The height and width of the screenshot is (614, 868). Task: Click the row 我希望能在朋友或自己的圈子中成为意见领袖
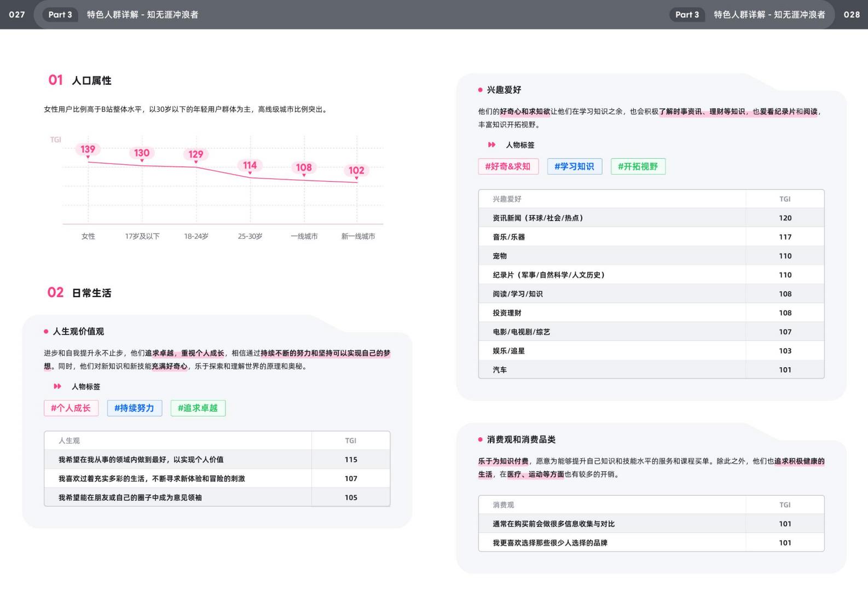(x=217, y=497)
